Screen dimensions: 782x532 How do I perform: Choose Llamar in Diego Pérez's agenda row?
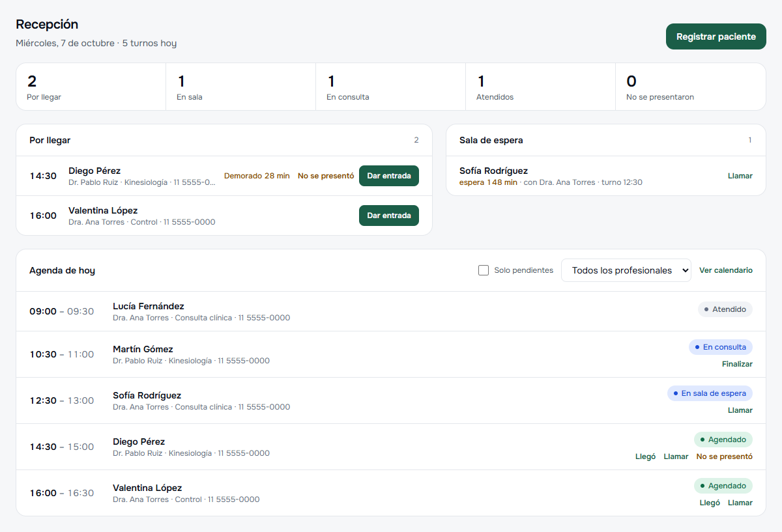tap(676, 456)
